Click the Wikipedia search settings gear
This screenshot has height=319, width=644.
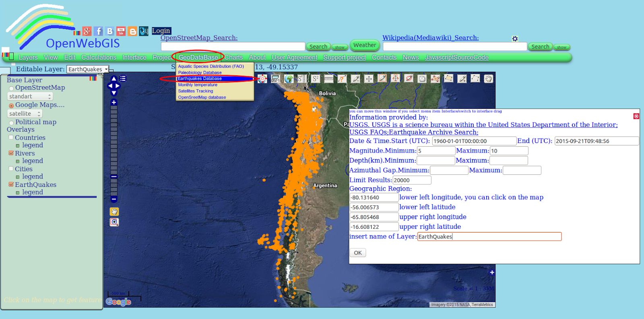[x=515, y=39]
